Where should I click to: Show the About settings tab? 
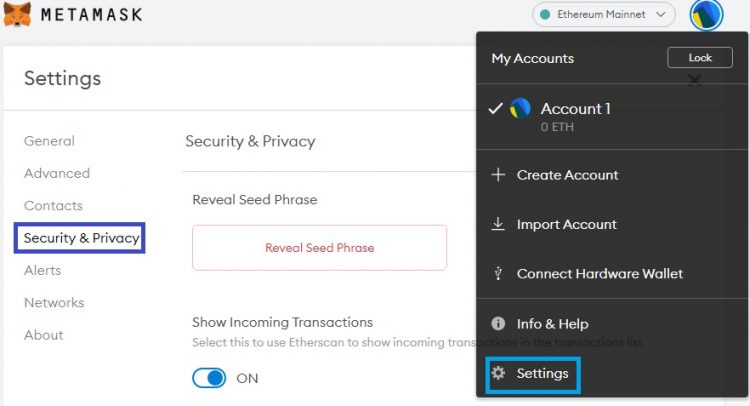[x=43, y=335]
